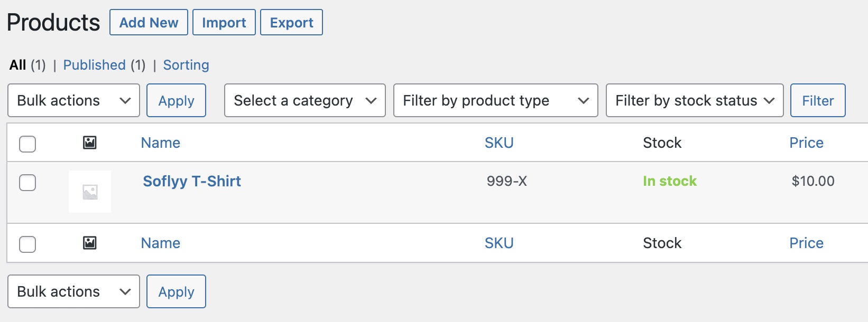Image resolution: width=868 pixels, height=322 pixels.
Task: Click the Add New product button
Action: pos(149,23)
